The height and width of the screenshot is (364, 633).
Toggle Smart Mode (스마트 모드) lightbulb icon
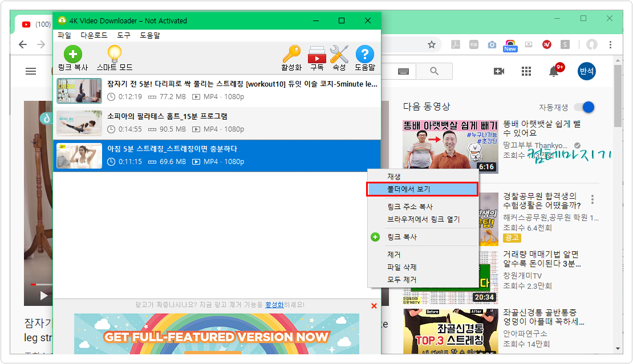pyautogui.click(x=115, y=55)
